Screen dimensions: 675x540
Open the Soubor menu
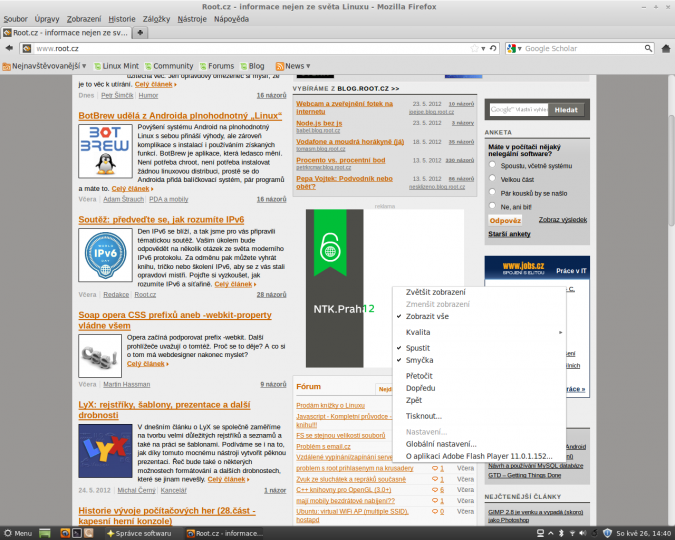pos(15,19)
